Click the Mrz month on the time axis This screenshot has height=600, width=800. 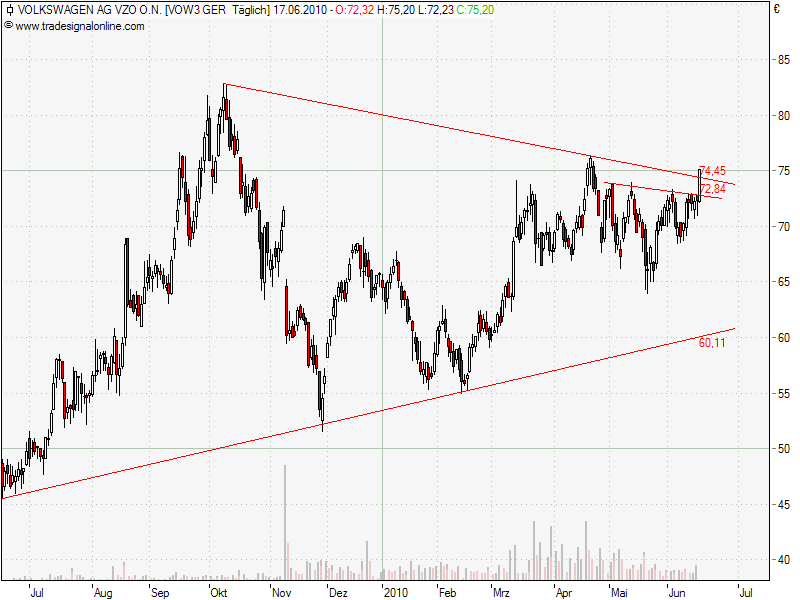click(500, 592)
